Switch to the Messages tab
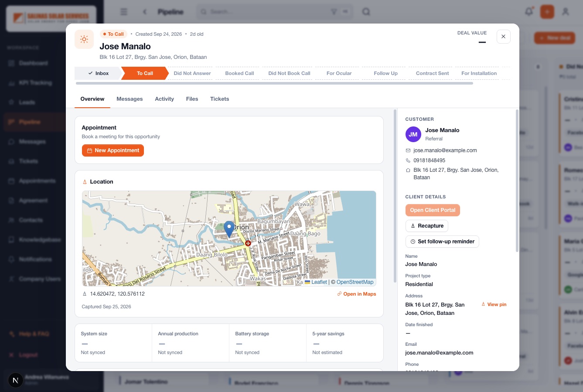This screenshot has height=392, width=583. tap(130, 99)
